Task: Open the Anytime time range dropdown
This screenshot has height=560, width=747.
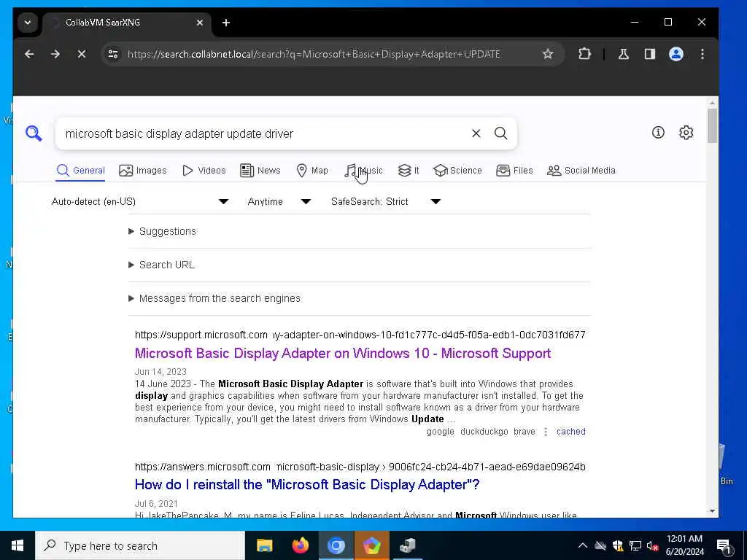Action: click(279, 201)
